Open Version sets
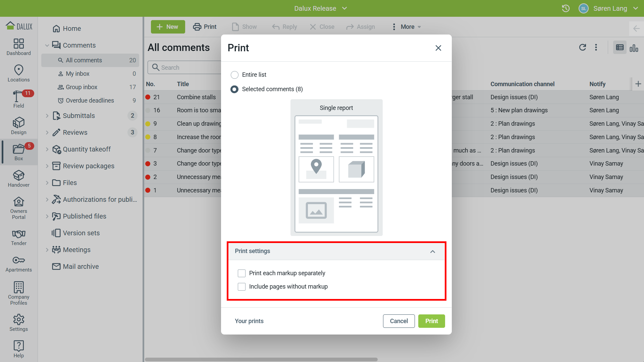The image size is (644, 362). (76, 233)
